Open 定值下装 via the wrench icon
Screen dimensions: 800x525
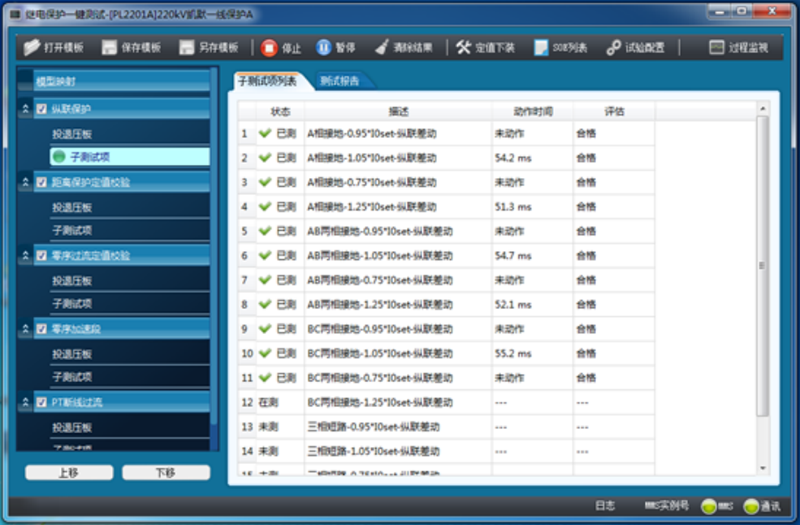[x=463, y=47]
